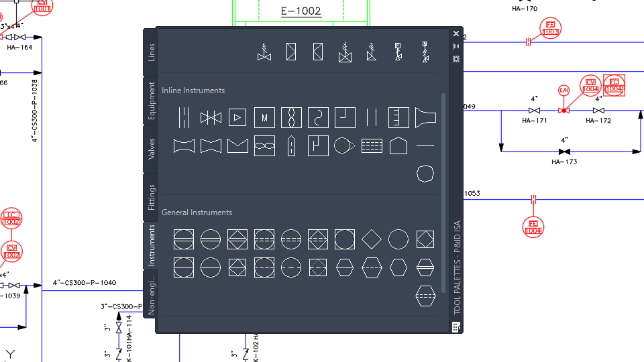Select the hexagon with single dashed line
The image size is (644, 362).
(372, 267)
